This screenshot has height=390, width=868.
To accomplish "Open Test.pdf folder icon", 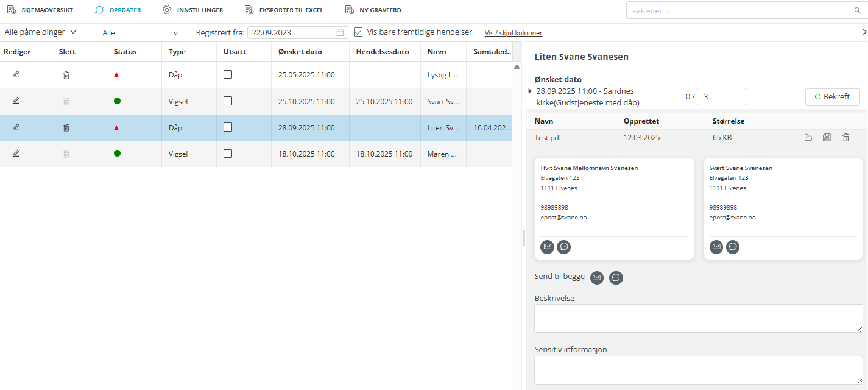I will 808,138.
